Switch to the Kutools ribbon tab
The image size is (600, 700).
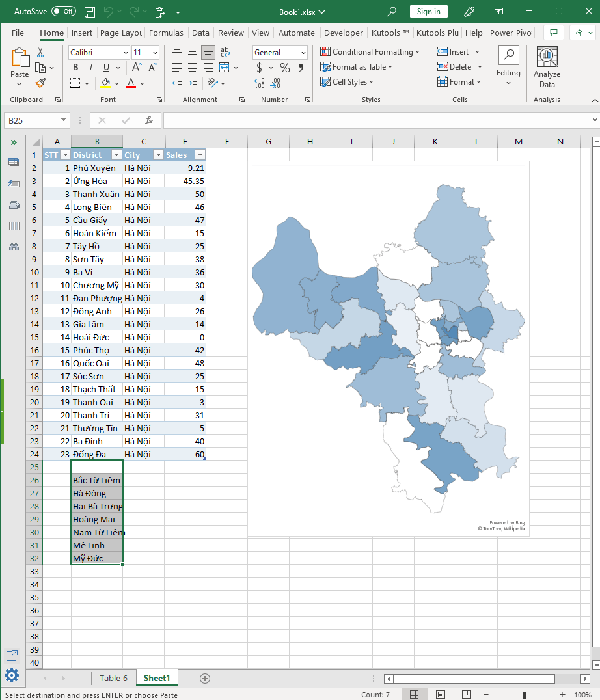[x=390, y=33]
